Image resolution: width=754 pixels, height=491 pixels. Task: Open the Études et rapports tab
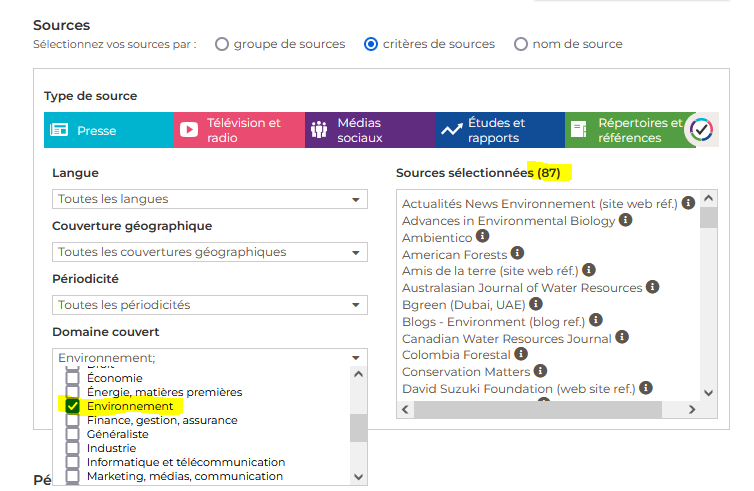pyautogui.click(x=500, y=130)
